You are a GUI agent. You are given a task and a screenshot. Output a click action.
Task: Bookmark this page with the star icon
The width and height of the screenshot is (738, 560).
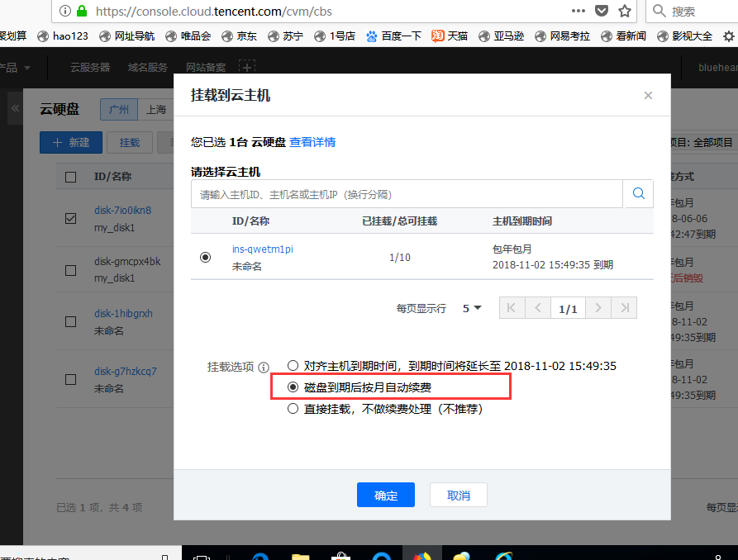pos(625,11)
